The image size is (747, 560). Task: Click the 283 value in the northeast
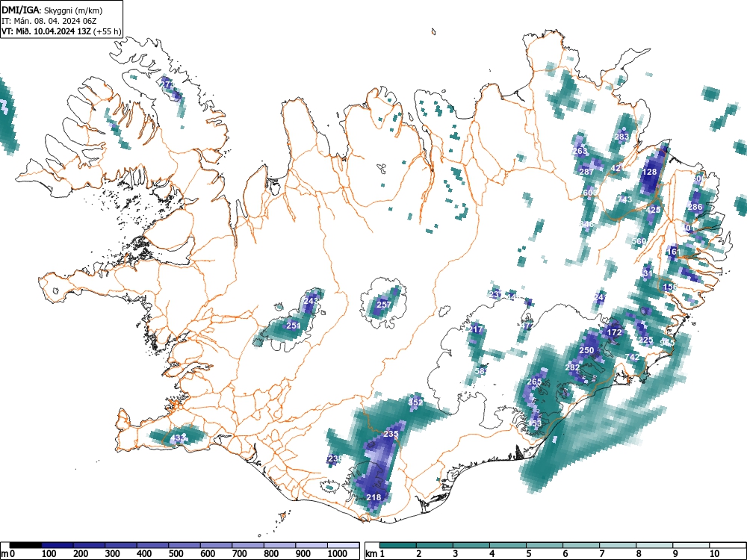[x=622, y=137]
